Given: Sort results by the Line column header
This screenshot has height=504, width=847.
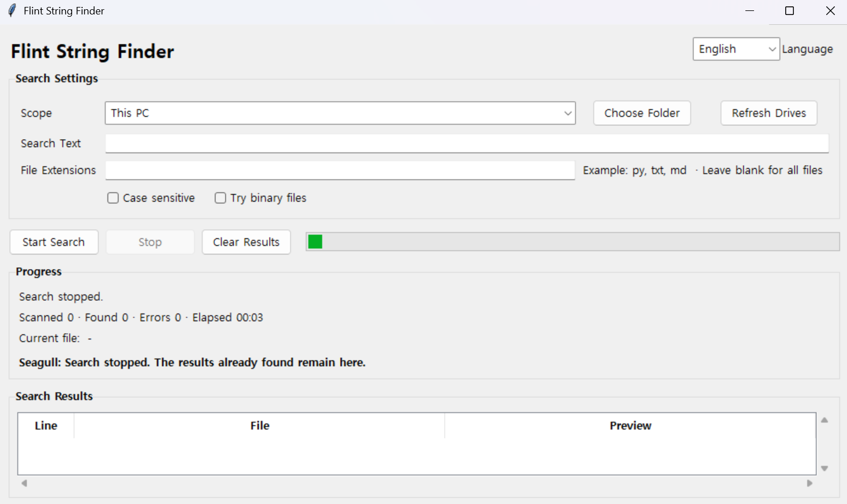Looking at the screenshot, I should click(x=46, y=425).
